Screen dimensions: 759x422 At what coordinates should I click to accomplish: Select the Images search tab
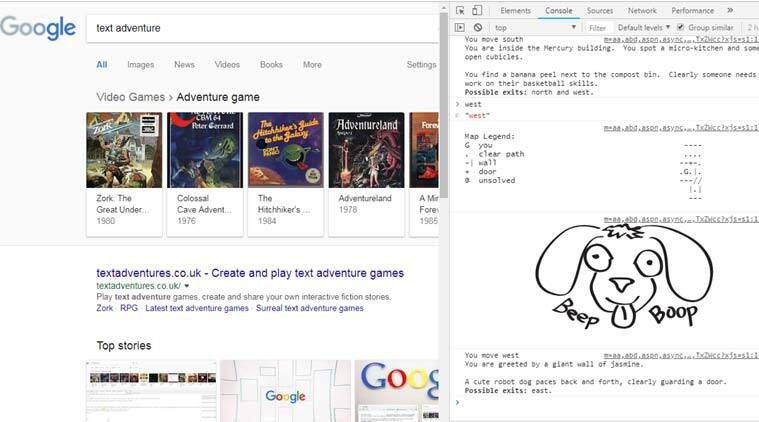coord(140,65)
